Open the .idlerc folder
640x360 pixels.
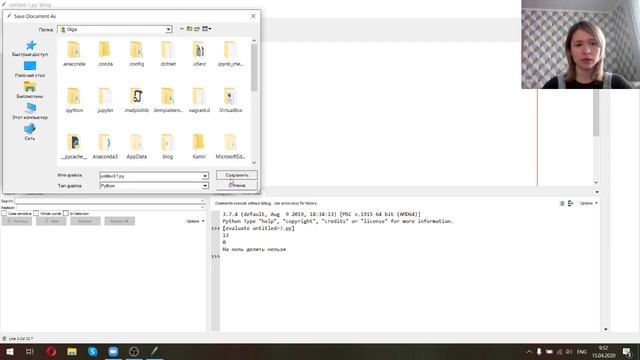point(199,54)
